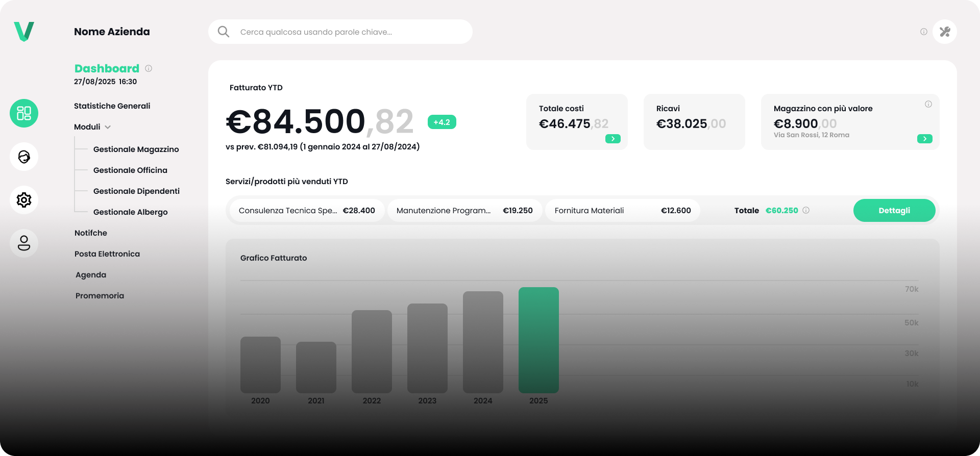The width and height of the screenshot is (980, 456).
Task: Open Magazzino con più valore arrow
Action: point(924,139)
